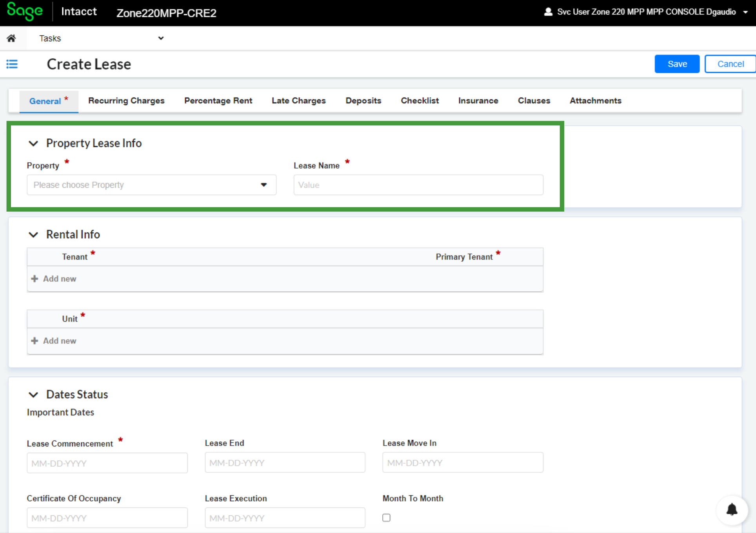
Task: Toggle the Month To Month checkbox
Action: (386, 518)
